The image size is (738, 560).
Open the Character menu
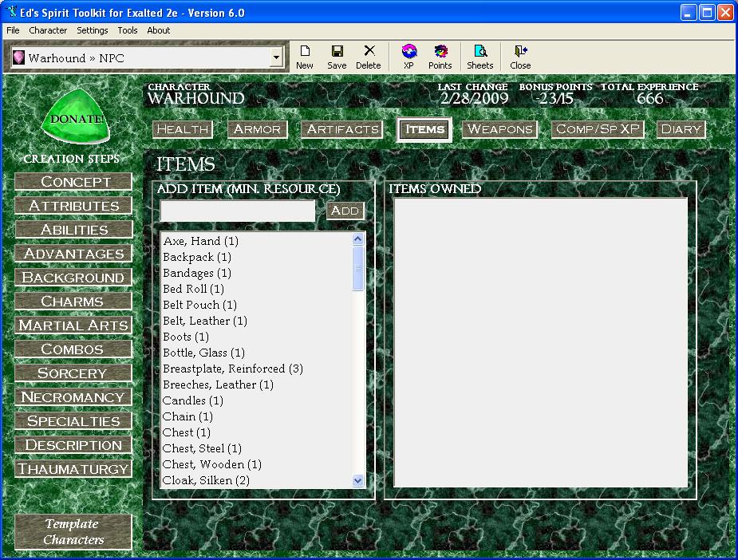pos(48,30)
